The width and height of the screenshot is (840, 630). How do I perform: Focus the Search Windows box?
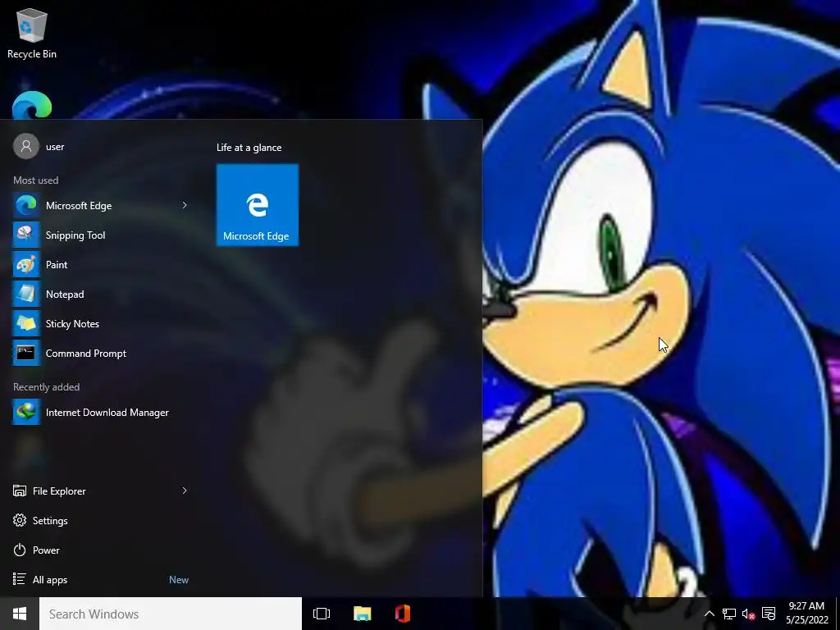pyautogui.click(x=171, y=614)
